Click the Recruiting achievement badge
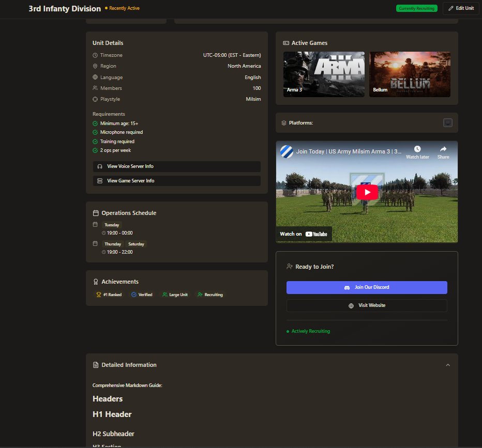 (x=210, y=295)
